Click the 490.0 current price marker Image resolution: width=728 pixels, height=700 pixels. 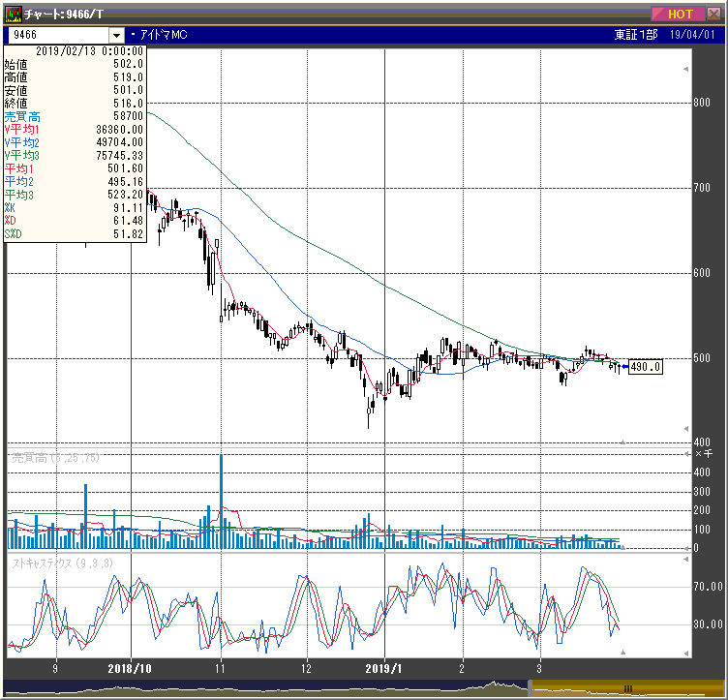pos(645,367)
